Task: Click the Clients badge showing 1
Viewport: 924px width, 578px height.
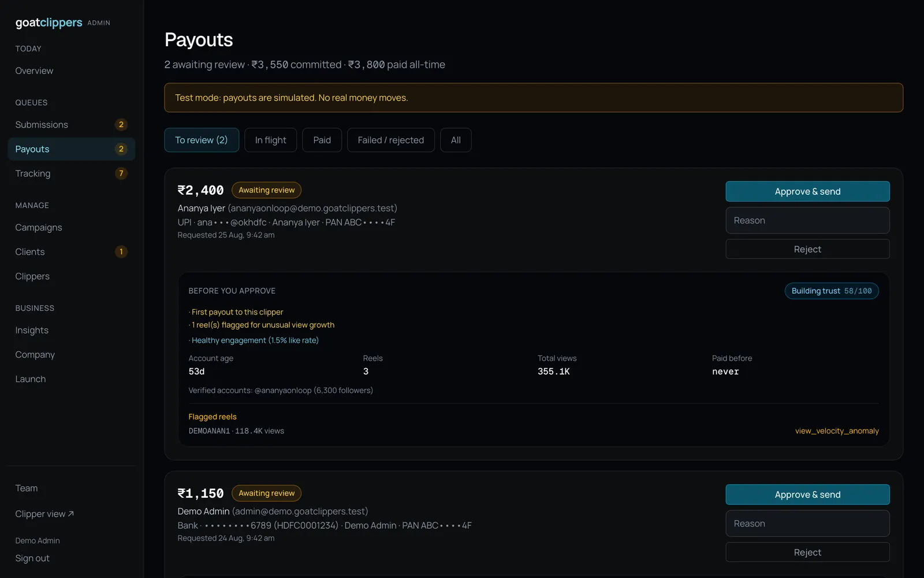Action: (121, 251)
